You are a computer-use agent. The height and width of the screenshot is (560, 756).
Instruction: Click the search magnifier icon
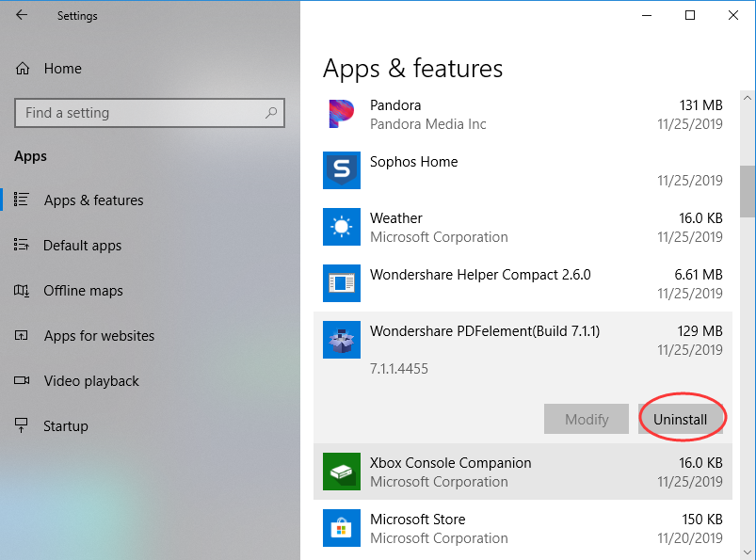point(271,113)
